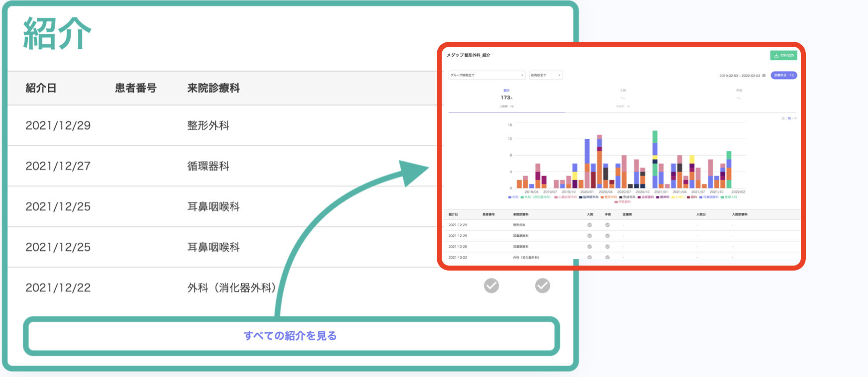Viewport: 868px width, 377px height.
Task: Toggle 泌尿器科 legend entry
Action: 646,197
